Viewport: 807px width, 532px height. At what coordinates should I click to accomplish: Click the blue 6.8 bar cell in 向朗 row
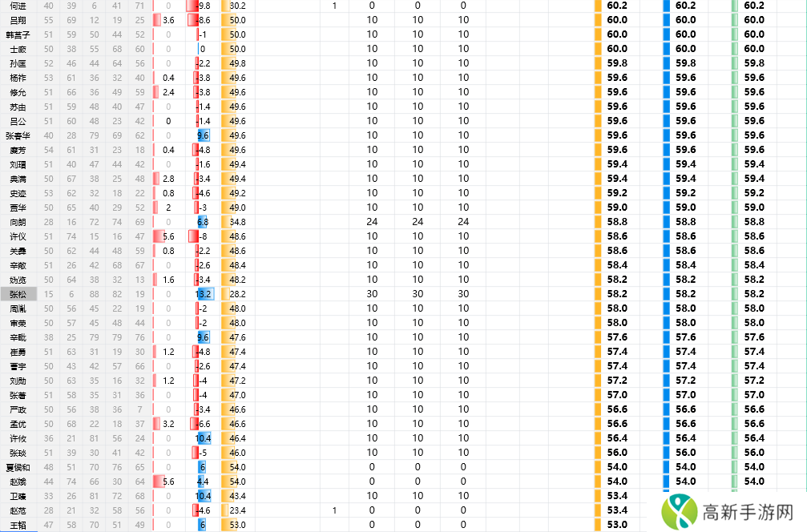[204, 222]
